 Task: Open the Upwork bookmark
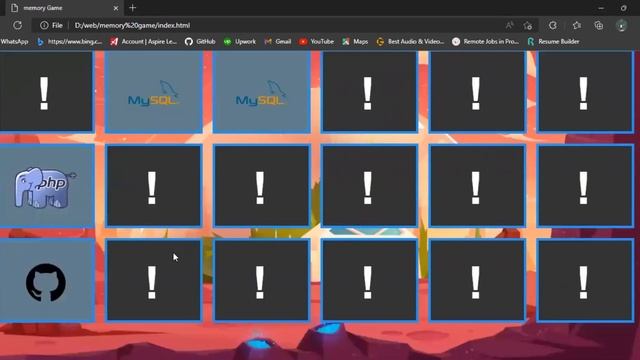[x=240, y=42]
